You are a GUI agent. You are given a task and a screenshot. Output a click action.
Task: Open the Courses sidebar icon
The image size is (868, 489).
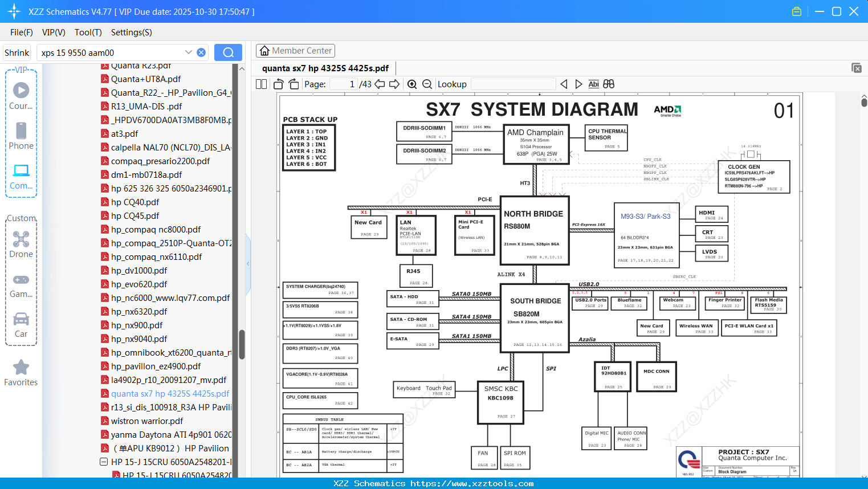point(21,96)
